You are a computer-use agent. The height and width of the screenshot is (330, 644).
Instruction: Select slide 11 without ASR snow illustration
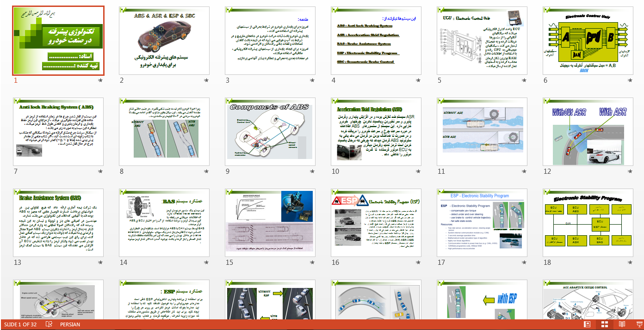[x=482, y=131]
